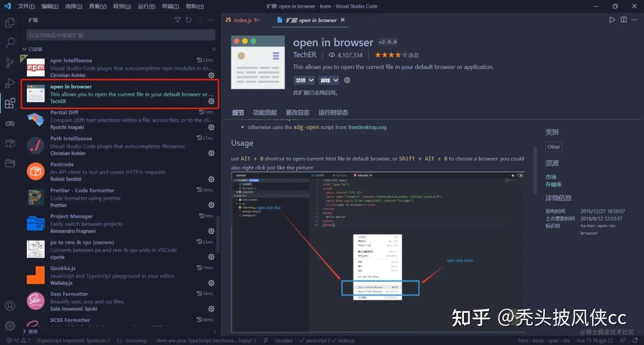The height and width of the screenshot is (345, 644).
Task: Expand the 推荐 section
Action: click(x=30, y=331)
